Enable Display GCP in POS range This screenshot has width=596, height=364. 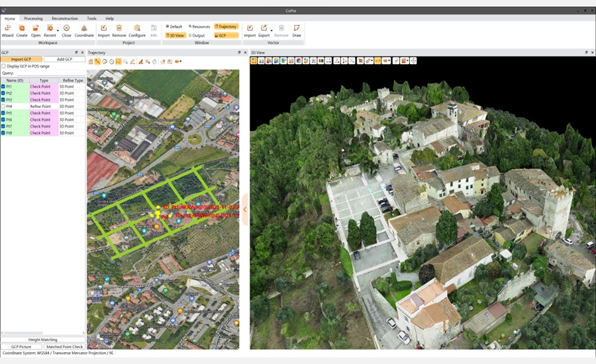(x=3, y=66)
